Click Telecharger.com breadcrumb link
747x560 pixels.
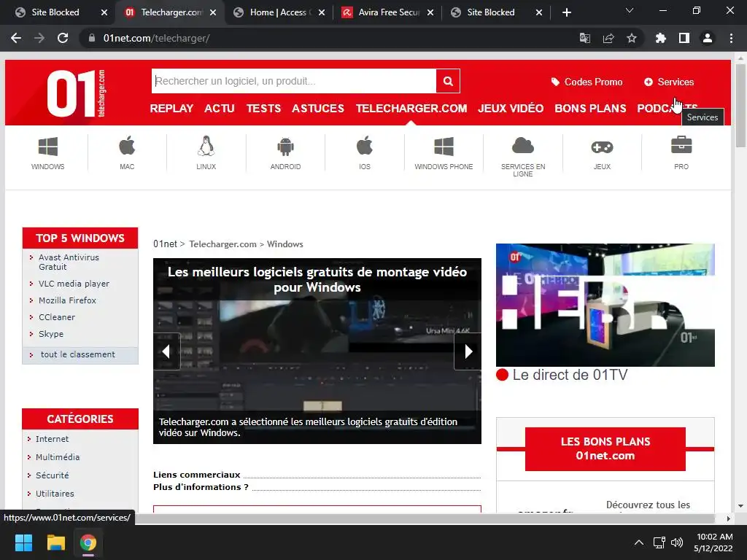[x=222, y=244]
